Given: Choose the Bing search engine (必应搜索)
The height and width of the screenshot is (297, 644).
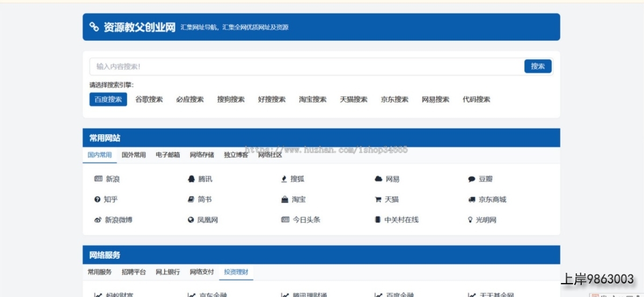Looking at the screenshot, I should click(190, 99).
